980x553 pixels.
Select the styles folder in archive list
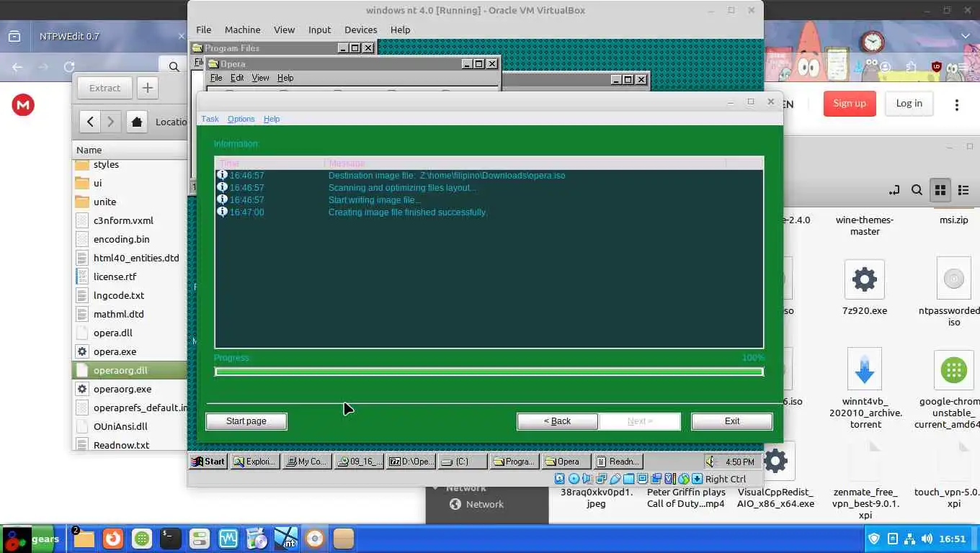130,165
